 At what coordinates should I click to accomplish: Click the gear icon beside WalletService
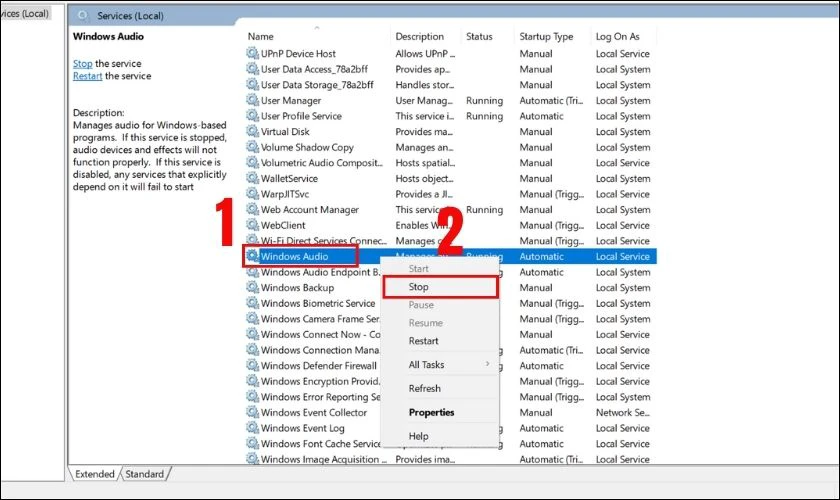(252, 178)
